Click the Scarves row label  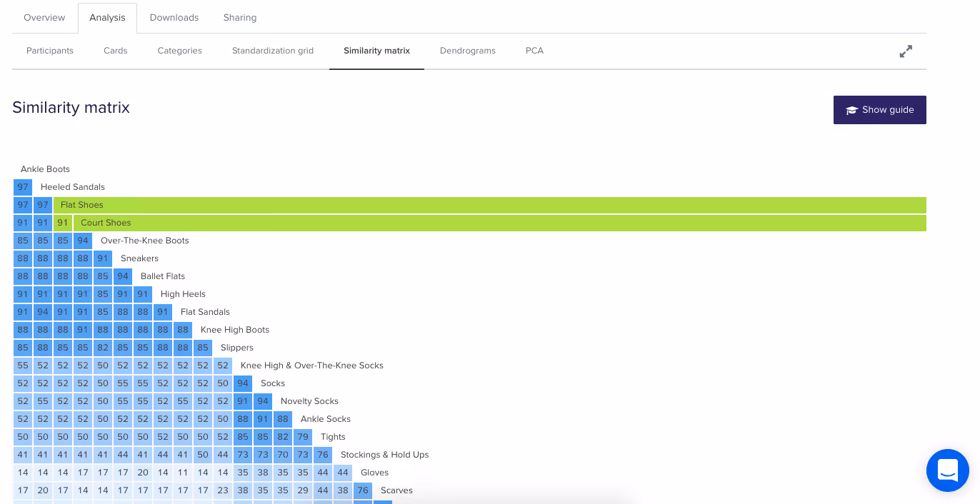[x=396, y=490]
